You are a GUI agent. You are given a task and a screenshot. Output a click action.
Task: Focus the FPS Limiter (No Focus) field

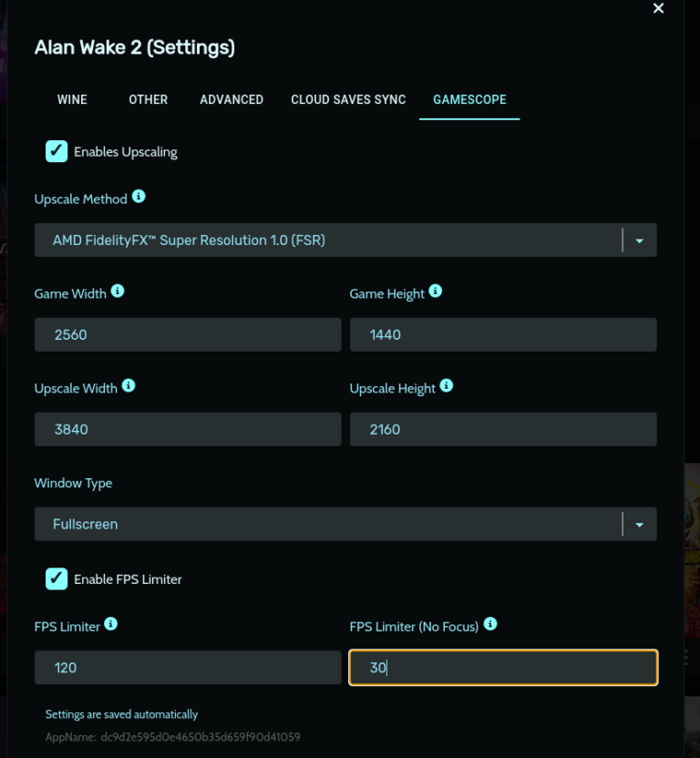pyautogui.click(x=503, y=667)
